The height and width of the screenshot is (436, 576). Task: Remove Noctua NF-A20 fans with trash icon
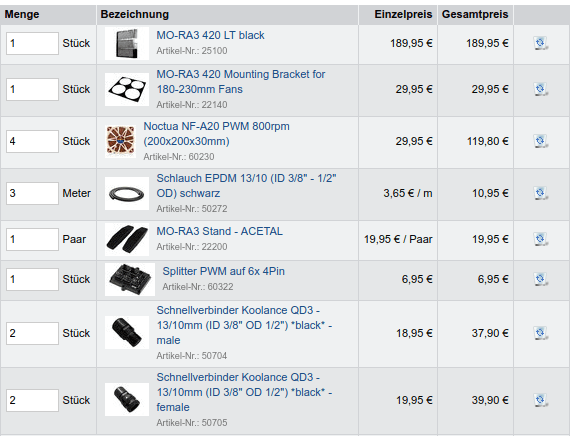(x=540, y=141)
